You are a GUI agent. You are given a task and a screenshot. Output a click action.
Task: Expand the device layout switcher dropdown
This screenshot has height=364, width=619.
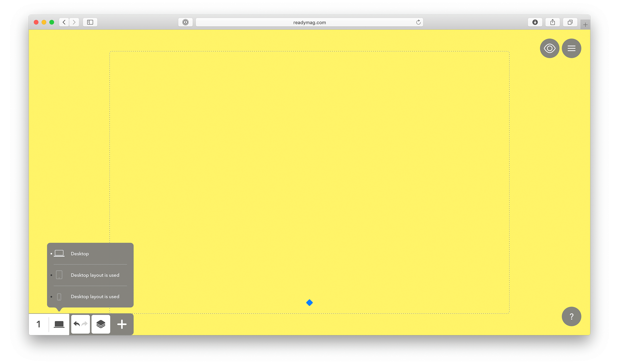tap(58, 324)
